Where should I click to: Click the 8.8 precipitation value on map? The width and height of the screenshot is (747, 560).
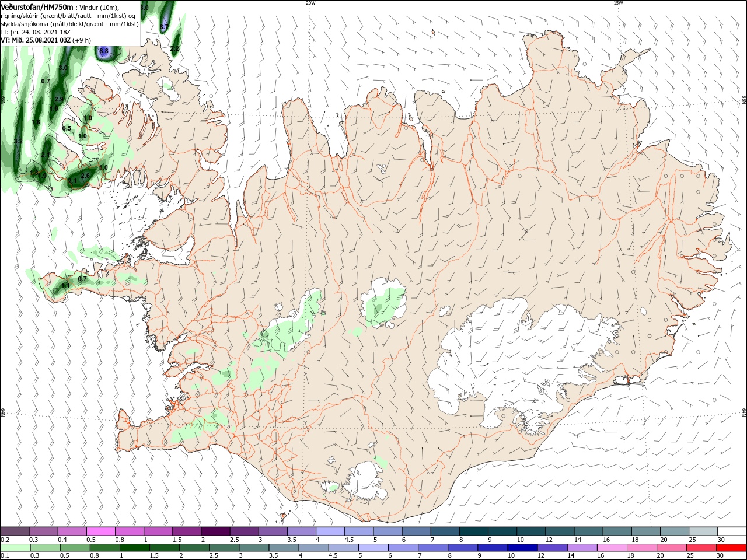pos(104,51)
